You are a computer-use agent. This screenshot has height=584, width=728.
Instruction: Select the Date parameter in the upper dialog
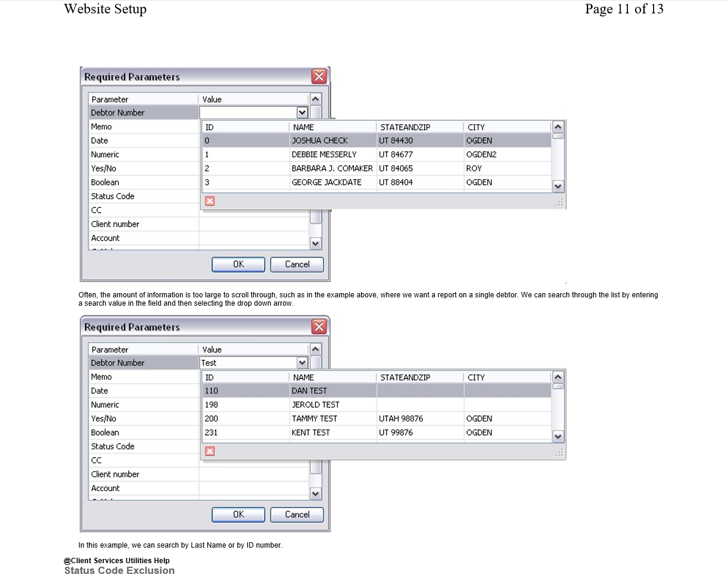(x=144, y=141)
